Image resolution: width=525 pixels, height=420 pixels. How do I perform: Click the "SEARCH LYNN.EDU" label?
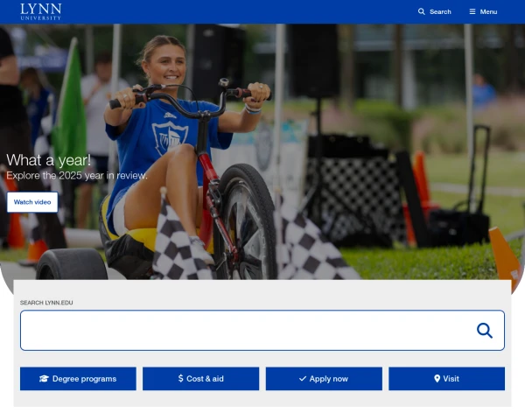[x=46, y=303]
